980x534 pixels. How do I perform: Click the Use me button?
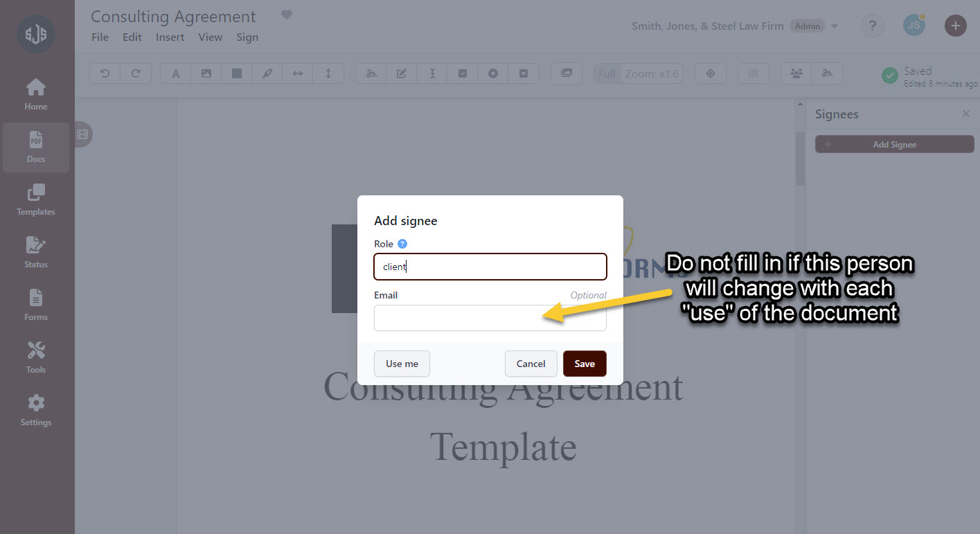tap(402, 364)
